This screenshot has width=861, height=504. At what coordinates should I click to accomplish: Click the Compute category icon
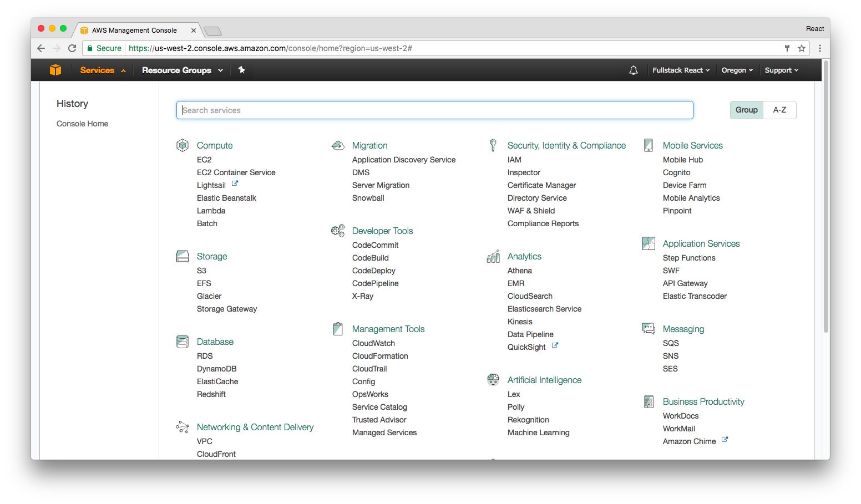point(183,145)
